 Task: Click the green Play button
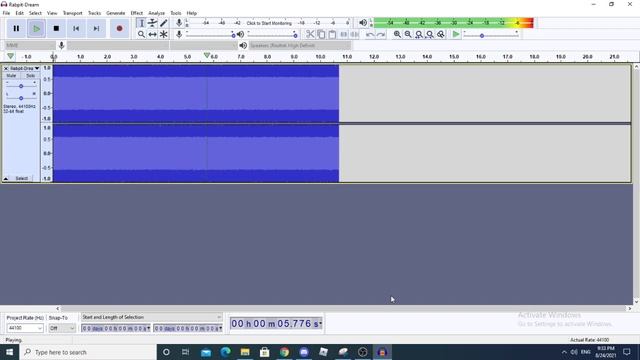36,29
